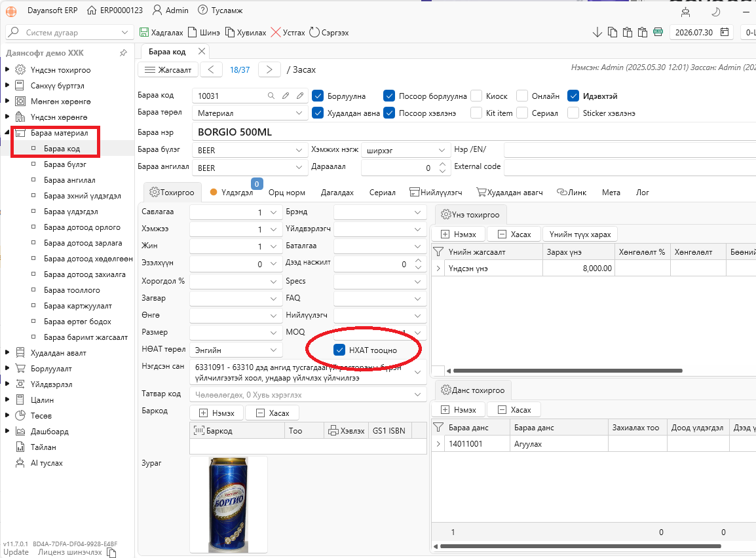
Task: Click the Dayansoft ERP logo icon
Action: pyautogui.click(x=10, y=10)
